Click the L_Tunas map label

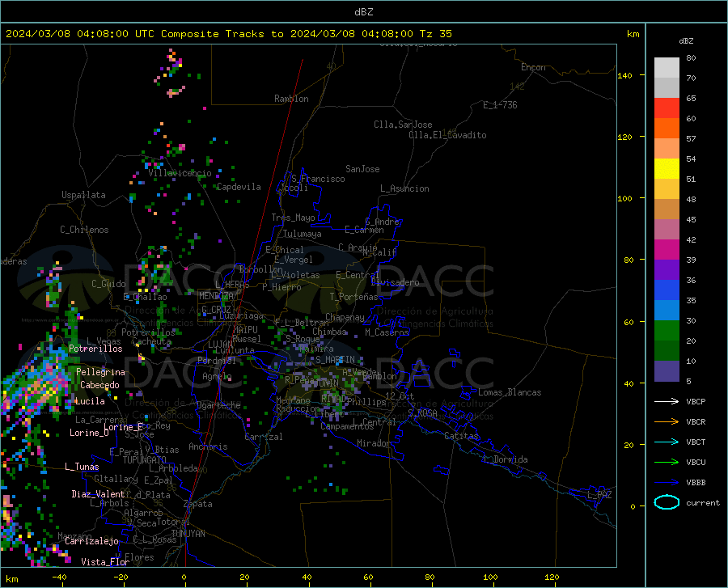point(82,467)
